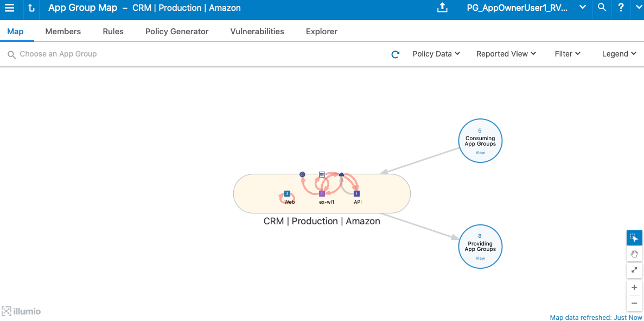The width and height of the screenshot is (644, 321).
Task: Select the internet globe node in the map
Action: (x=302, y=174)
